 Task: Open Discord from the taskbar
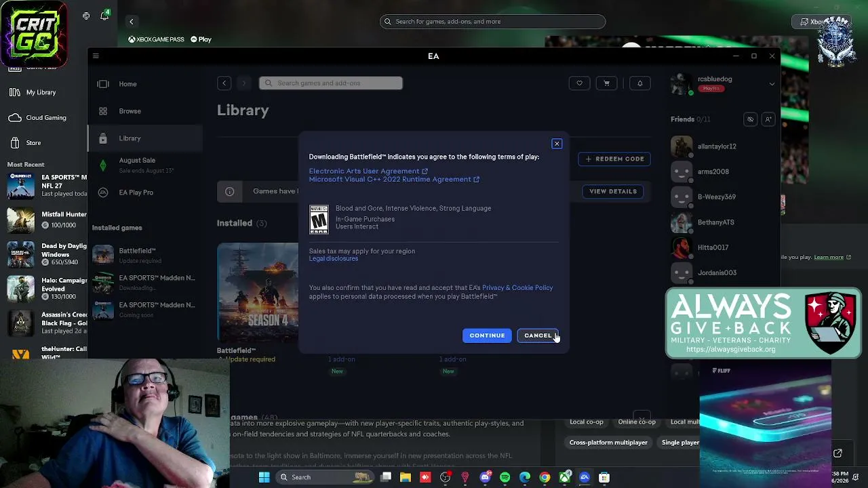(485, 477)
